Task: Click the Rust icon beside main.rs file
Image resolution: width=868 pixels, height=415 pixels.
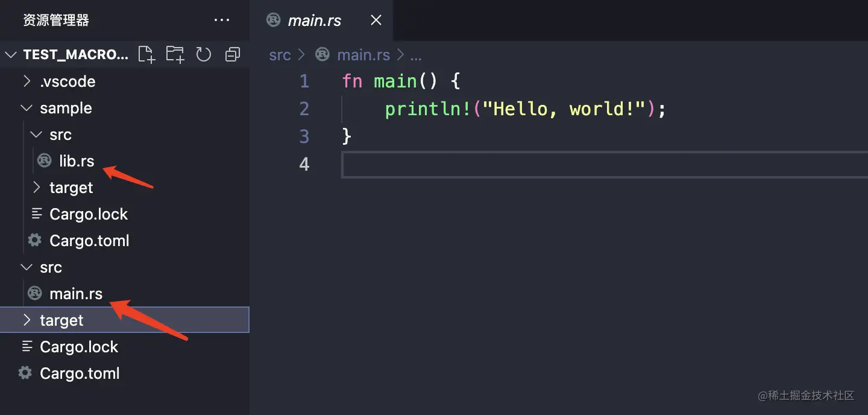Action: click(35, 293)
